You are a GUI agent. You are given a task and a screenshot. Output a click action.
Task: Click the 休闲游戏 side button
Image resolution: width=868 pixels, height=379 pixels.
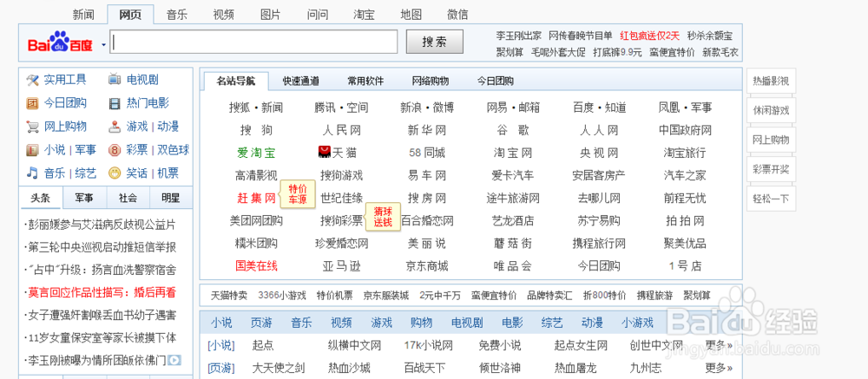click(771, 111)
